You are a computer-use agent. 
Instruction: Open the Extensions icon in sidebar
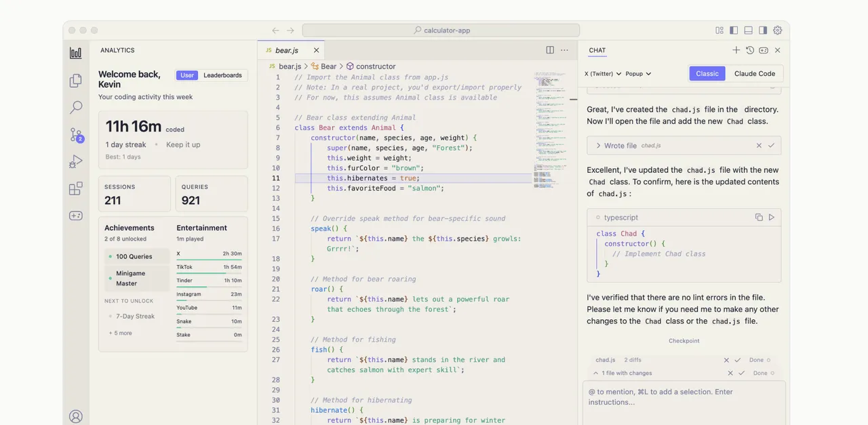76,188
